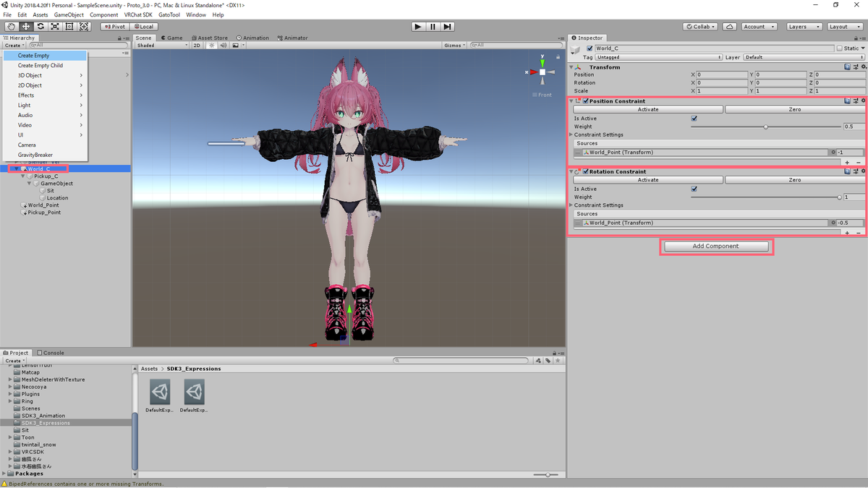This screenshot has height=488, width=868.
Task: Toggle scene lighting sun icon
Action: click(212, 45)
